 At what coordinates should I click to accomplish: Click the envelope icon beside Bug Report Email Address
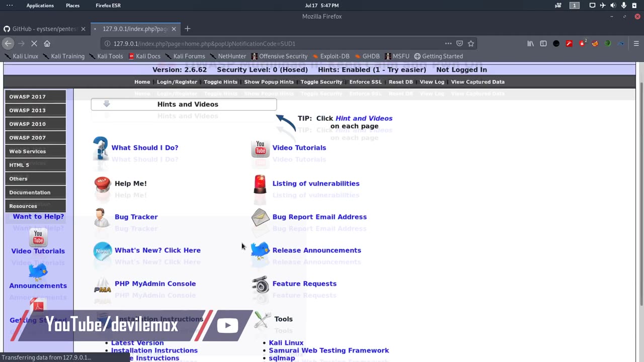[260, 217]
